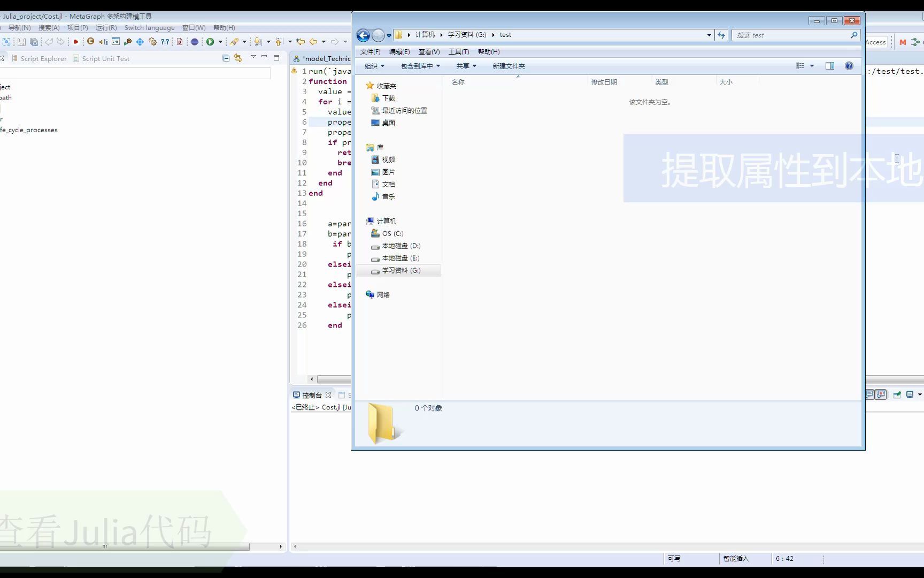Click the pin console icon
924x578 pixels.
(x=897, y=395)
